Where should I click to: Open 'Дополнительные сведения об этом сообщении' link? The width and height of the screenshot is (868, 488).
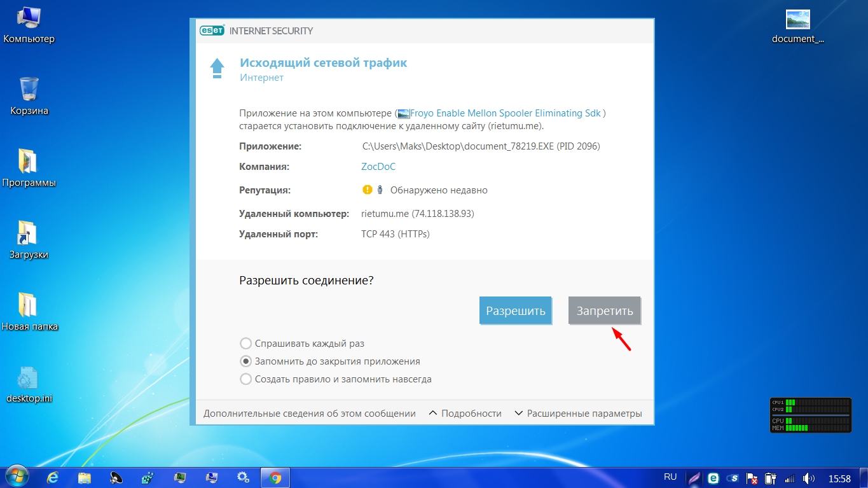[x=310, y=414]
